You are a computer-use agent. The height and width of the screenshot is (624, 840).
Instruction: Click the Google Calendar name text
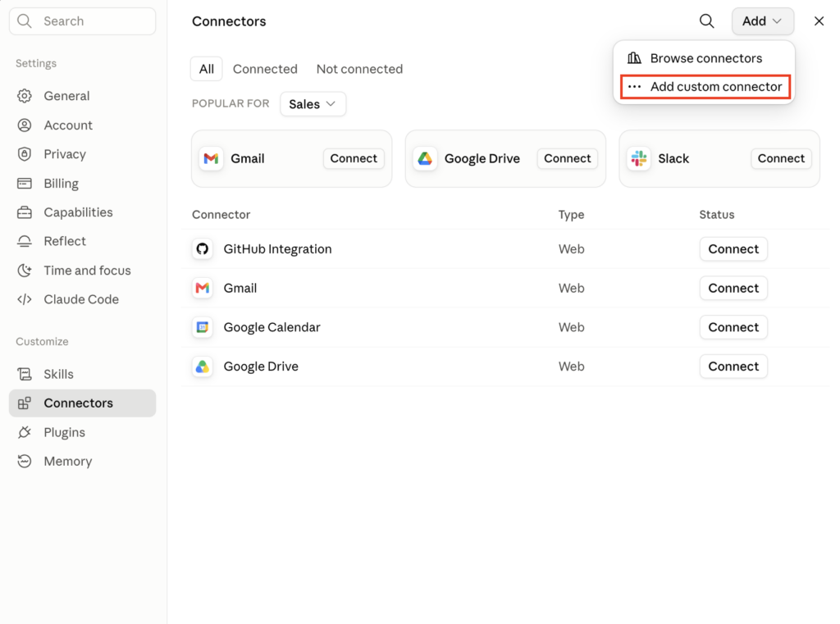(x=272, y=327)
